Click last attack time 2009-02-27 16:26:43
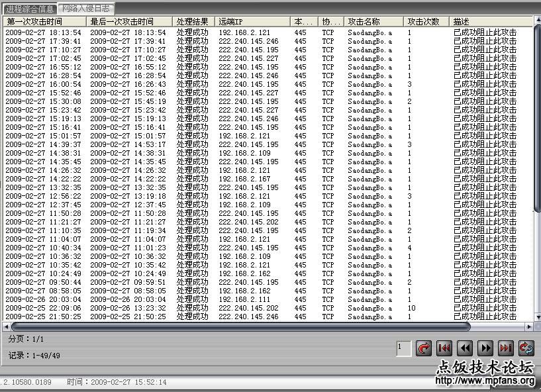 pos(128,84)
